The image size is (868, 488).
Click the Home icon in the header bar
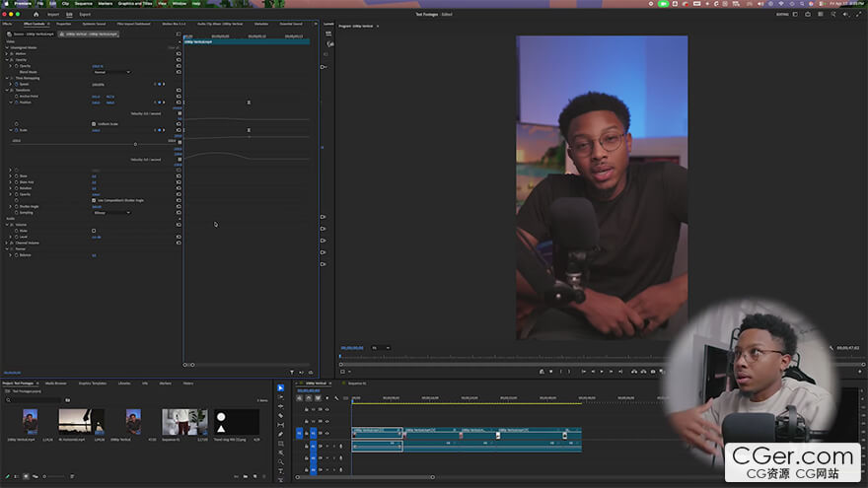[x=36, y=15]
